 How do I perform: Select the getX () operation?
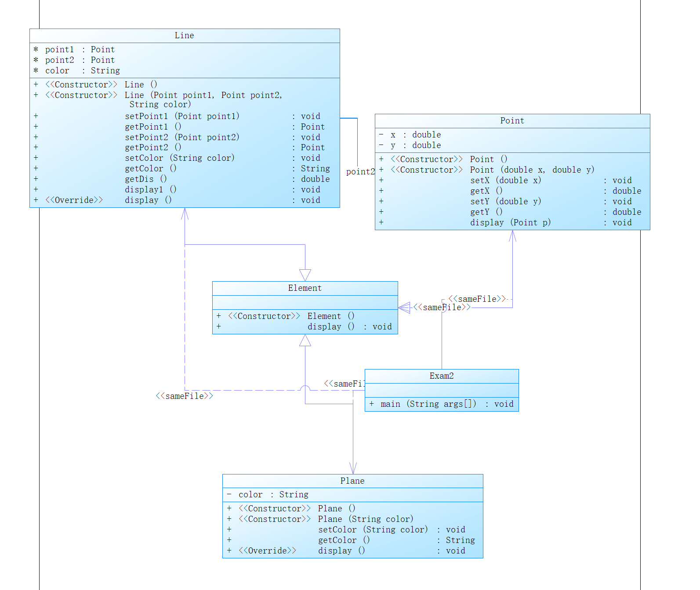coord(486,191)
